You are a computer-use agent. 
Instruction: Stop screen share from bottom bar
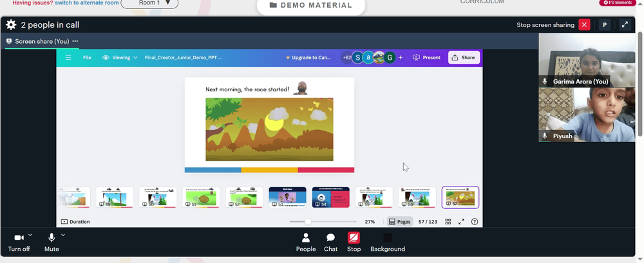tap(354, 242)
